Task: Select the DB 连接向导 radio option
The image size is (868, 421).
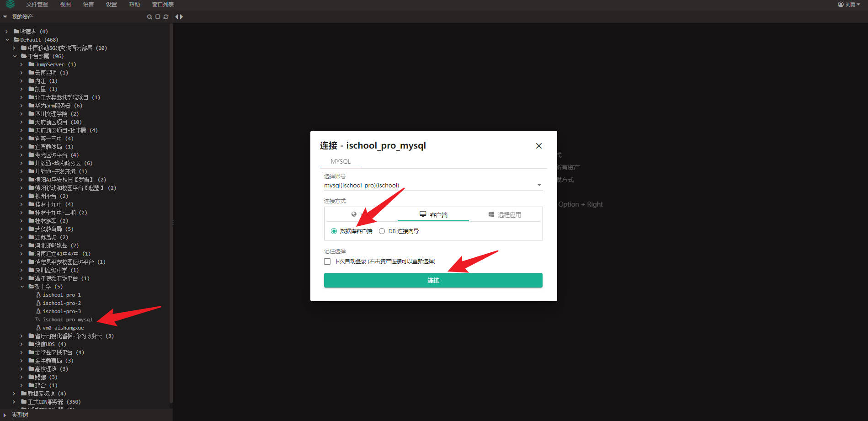Action: click(382, 231)
